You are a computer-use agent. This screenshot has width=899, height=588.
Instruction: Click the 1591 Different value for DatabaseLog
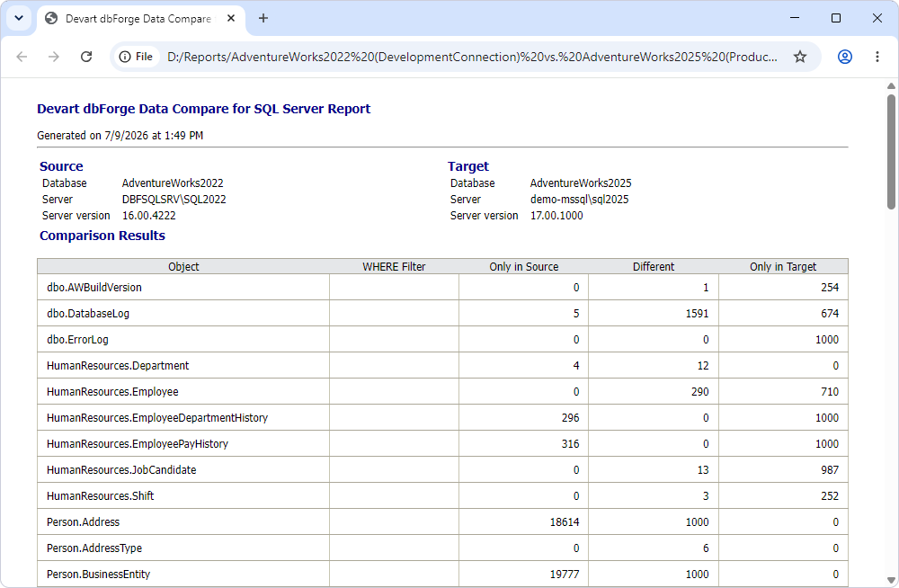[698, 314]
